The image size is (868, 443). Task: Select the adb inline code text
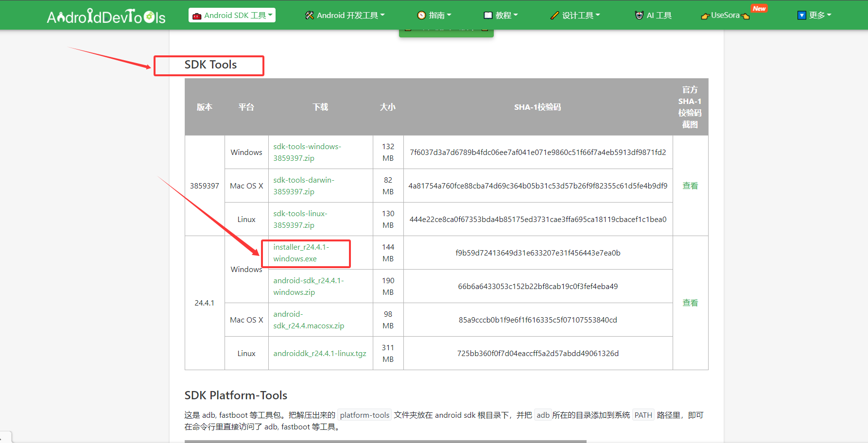click(x=543, y=415)
